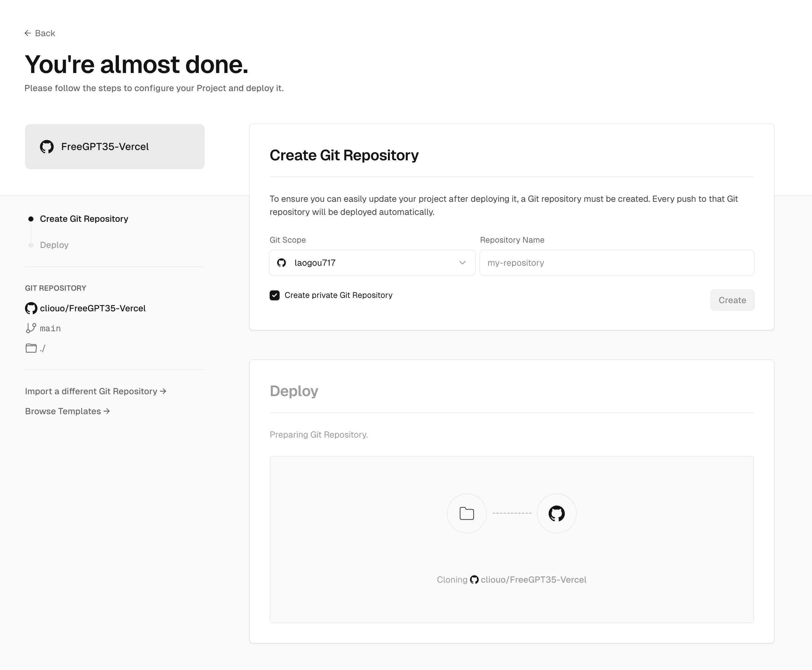Select the Deploy step in sidebar
This screenshot has height=670, width=812.
(x=54, y=245)
